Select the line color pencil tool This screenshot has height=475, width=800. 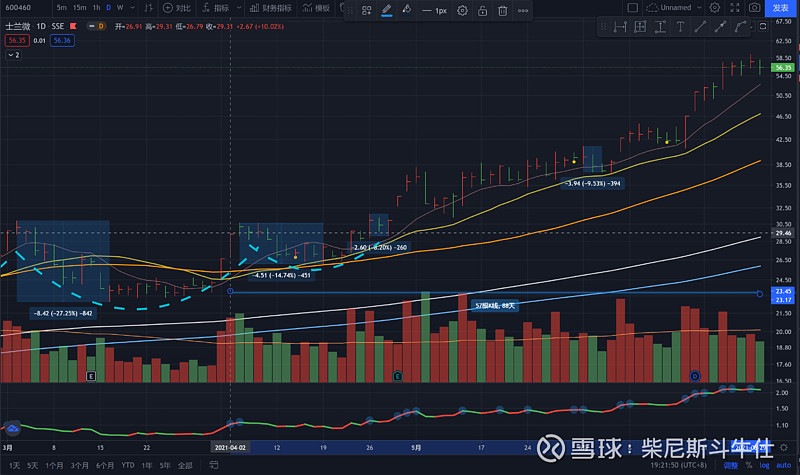tap(387, 10)
